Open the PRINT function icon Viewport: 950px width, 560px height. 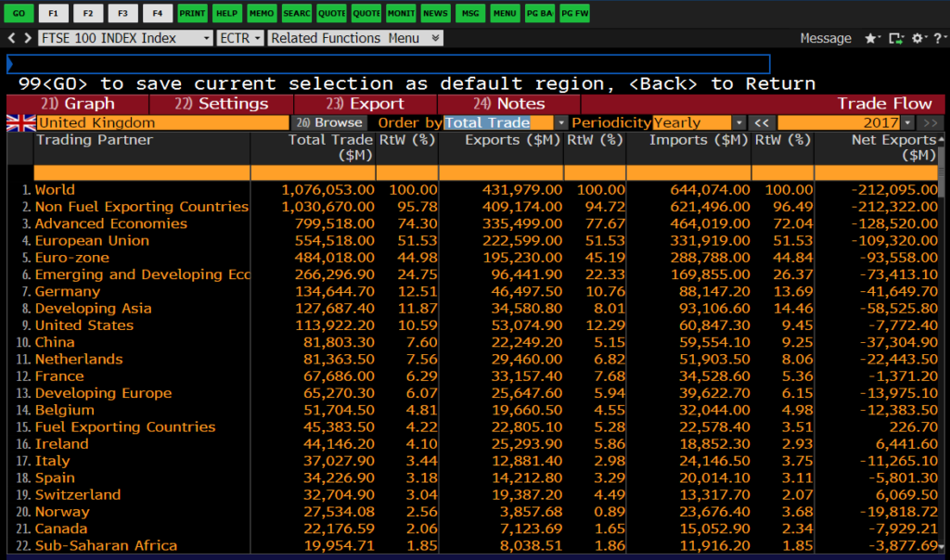[192, 13]
